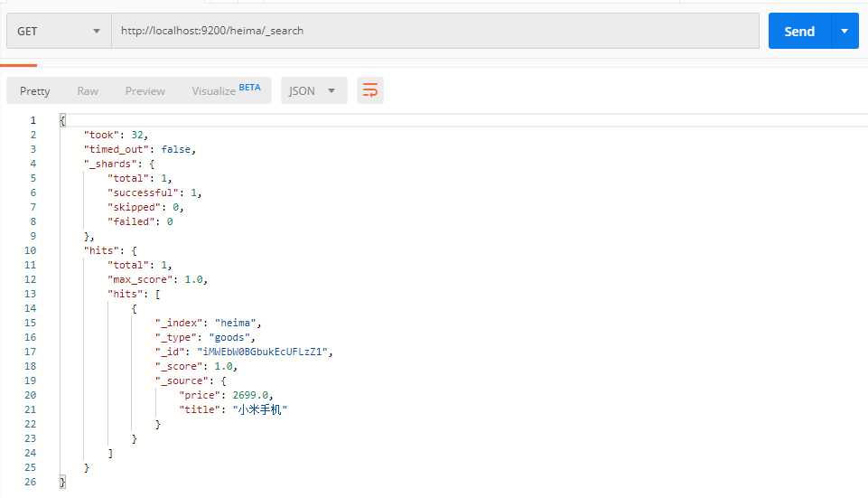Open the JSON format dropdown
Viewport: 868px width, 498px height.
click(x=313, y=90)
